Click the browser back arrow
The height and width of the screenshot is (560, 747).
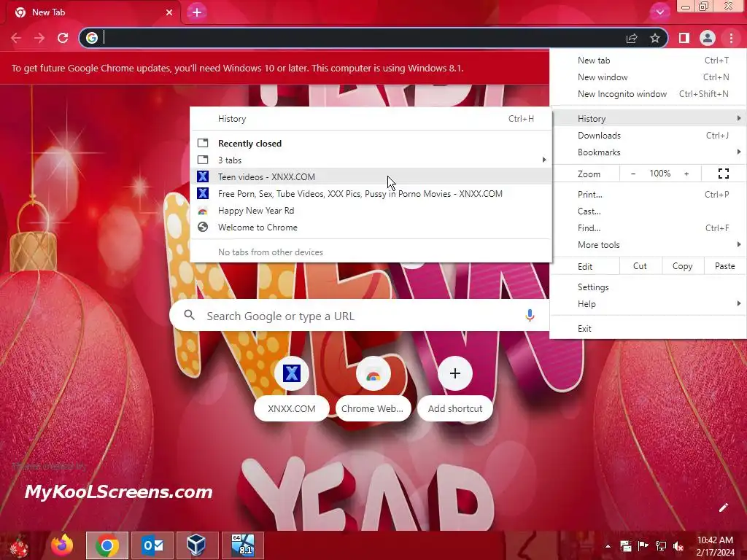coord(16,38)
